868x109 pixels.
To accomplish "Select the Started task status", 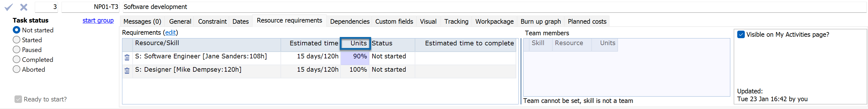I will 17,40.
